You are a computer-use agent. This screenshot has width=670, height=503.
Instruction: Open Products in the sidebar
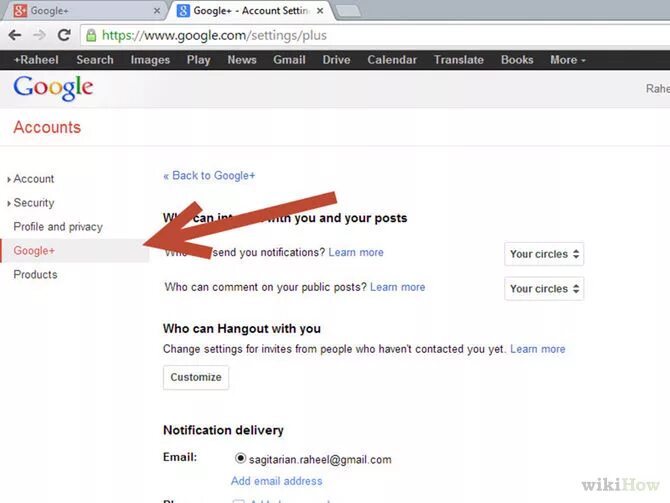coord(35,275)
